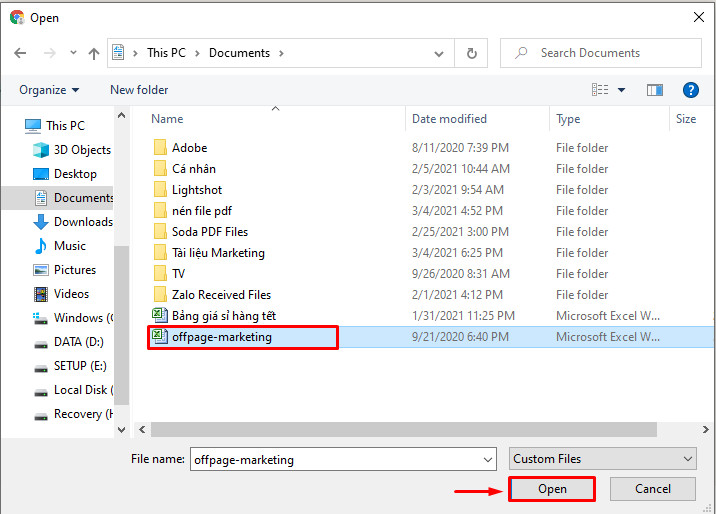Open SETUP (E:) drive
This screenshot has height=514, width=716.
click(70, 366)
